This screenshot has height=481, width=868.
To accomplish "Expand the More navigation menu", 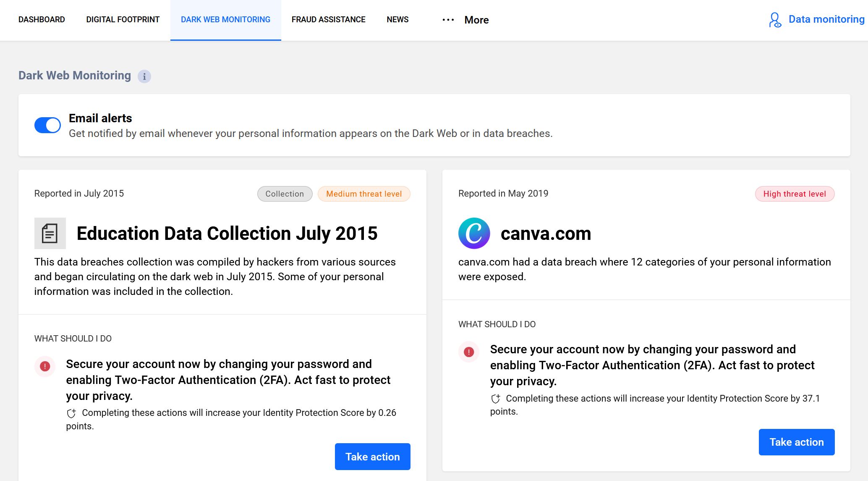I will (x=476, y=20).
